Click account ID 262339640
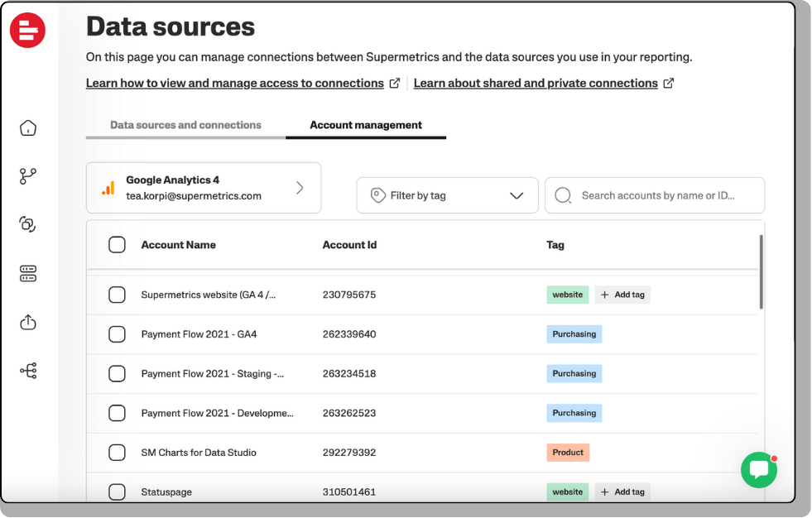The height and width of the screenshot is (518, 812). [x=349, y=334]
